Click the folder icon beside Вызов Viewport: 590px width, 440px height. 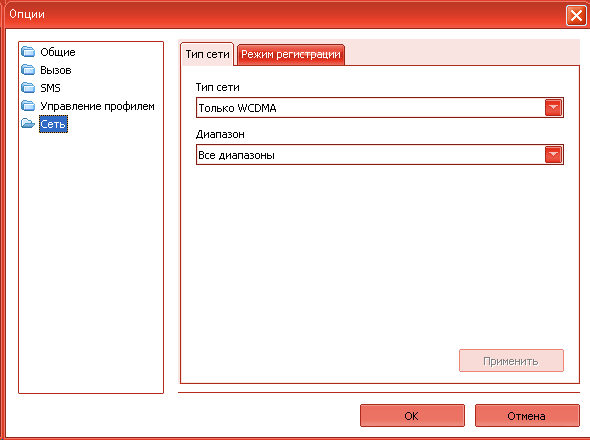28,70
